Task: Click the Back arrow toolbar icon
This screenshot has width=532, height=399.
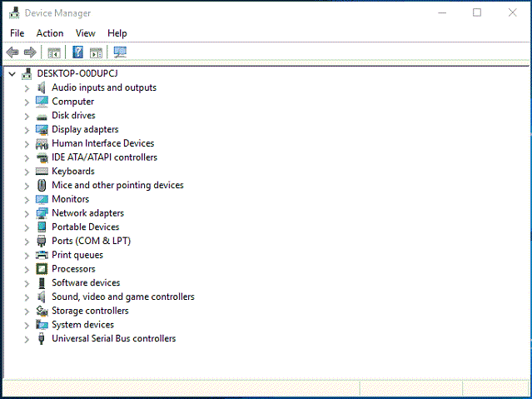Action: (x=12, y=52)
